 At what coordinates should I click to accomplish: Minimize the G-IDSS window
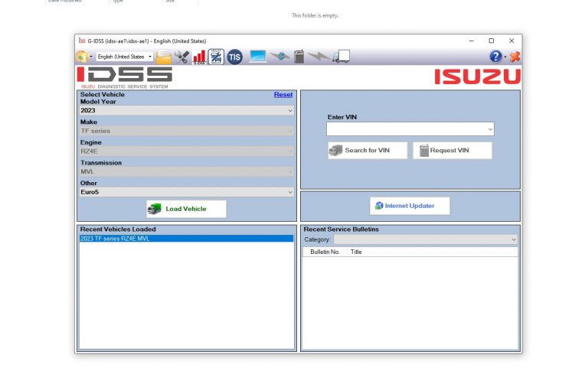coord(472,41)
